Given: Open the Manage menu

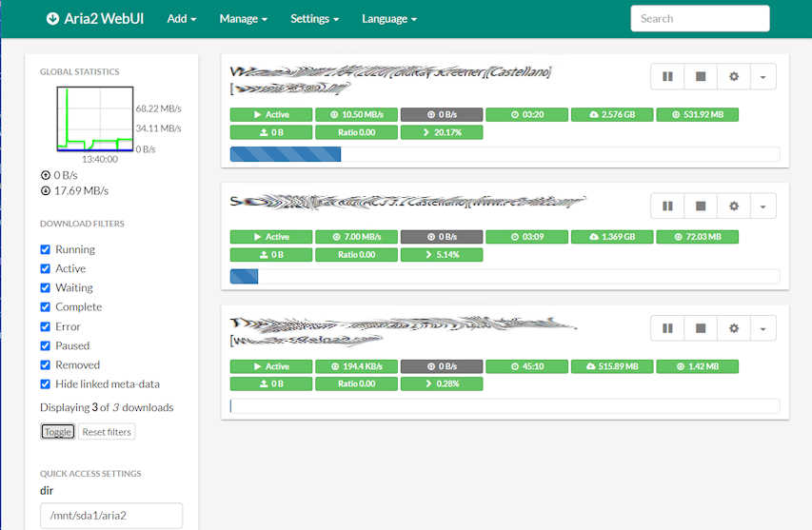Looking at the screenshot, I should (244, 19).
